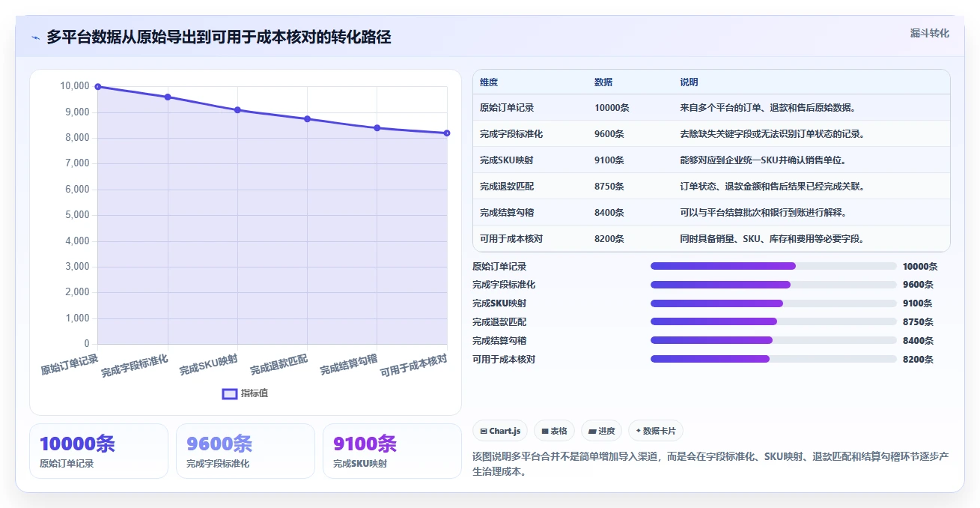Click the 原始订单记录 progress bar
This screenshot has height=508, width=980.
coord(773,266)
